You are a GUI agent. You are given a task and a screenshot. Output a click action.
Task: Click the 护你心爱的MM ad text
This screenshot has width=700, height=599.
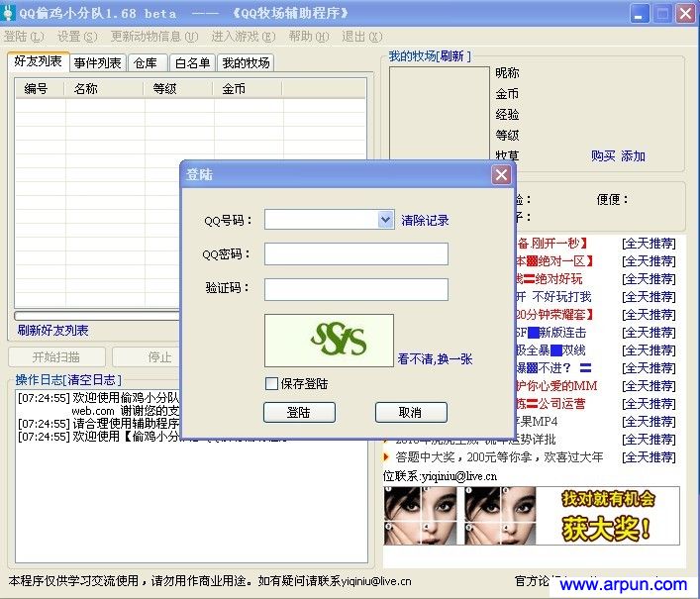(556, 386)
